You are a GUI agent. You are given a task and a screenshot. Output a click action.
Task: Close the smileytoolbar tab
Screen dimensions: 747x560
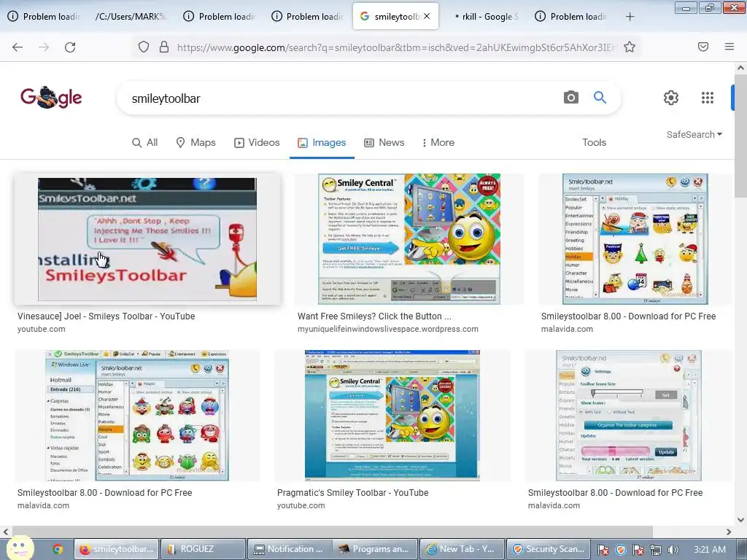tap(427, 16)
